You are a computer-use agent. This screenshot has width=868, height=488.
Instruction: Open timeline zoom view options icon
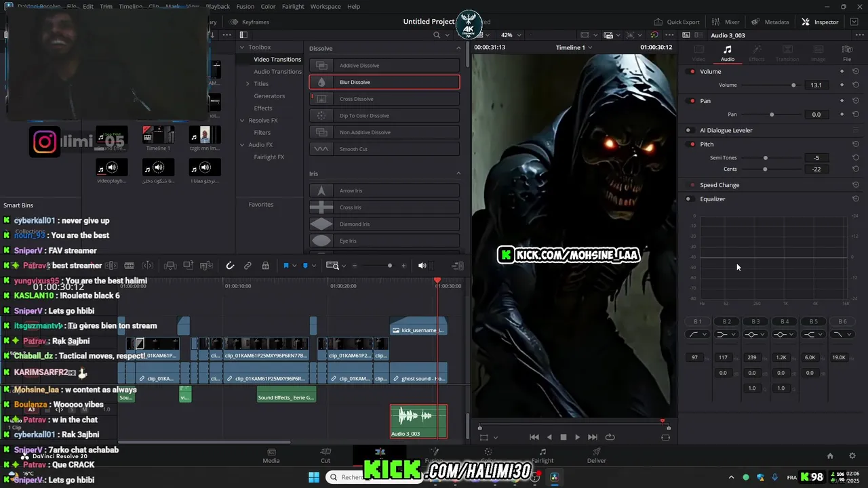click(332, 266)
